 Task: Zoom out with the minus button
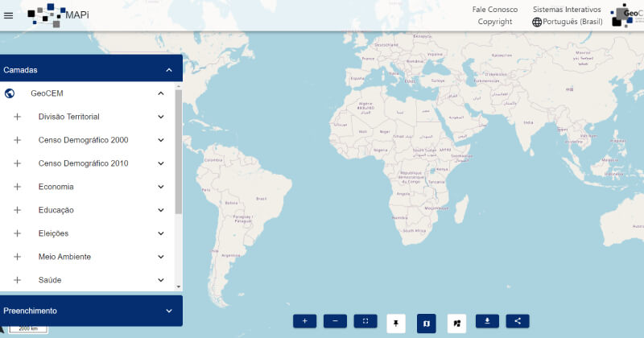click(335, 321)
